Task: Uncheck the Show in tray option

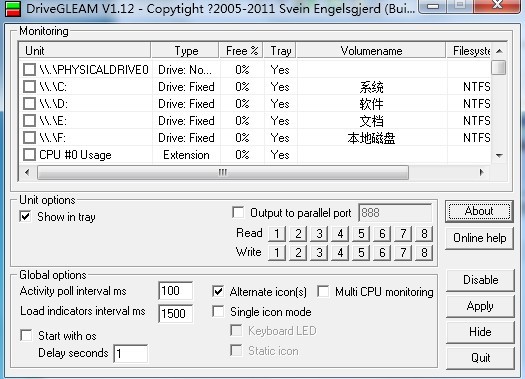Action: [25, 216]
